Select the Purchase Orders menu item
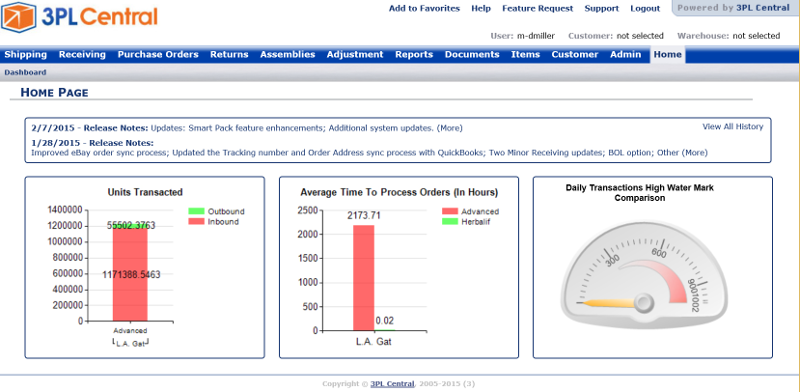Screen dimensions: 800x392 click(x=158, y=55)
